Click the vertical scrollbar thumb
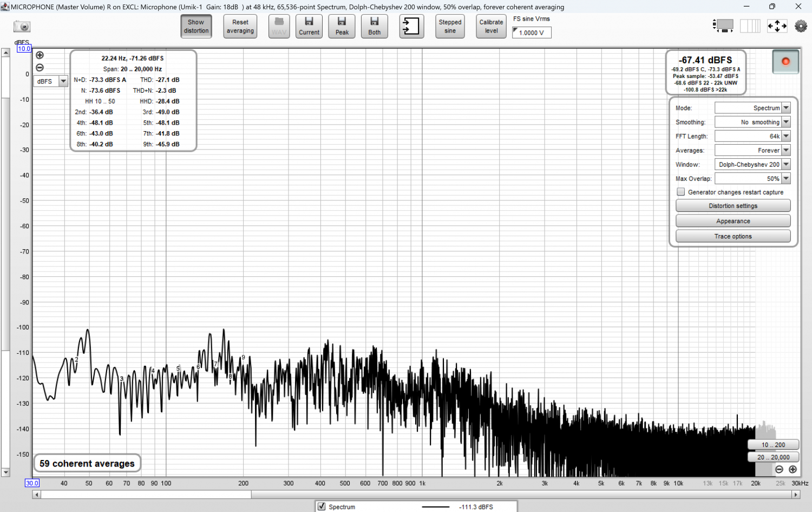812x512 pixels. 5,224
